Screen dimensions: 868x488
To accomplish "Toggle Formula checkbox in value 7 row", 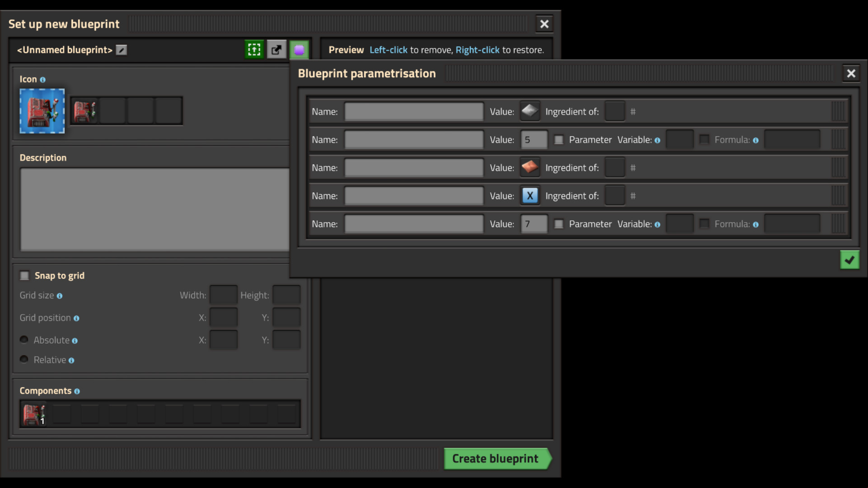I will coord(704,224).
